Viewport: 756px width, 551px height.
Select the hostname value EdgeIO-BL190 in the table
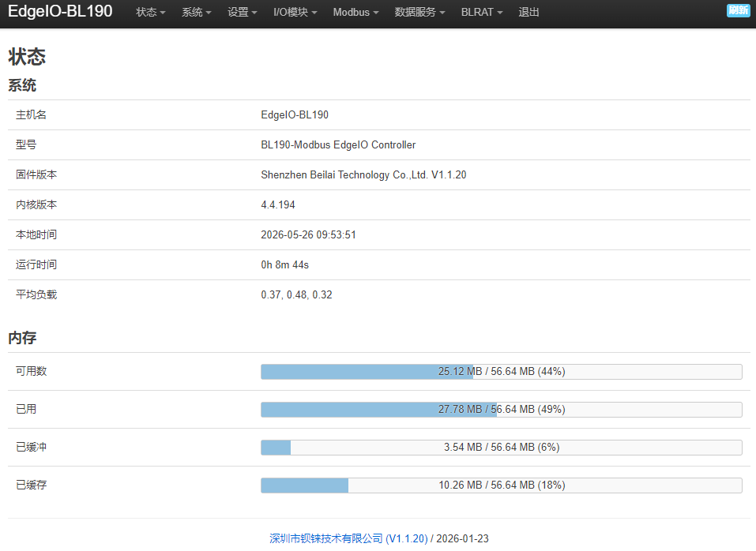pyautogui.click(x=295, y=114)
